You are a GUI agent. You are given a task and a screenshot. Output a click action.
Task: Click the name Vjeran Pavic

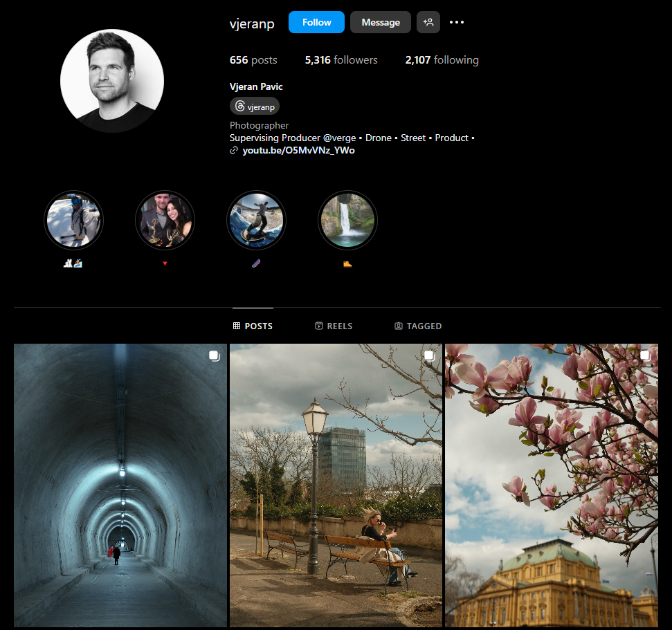(256, 86)
